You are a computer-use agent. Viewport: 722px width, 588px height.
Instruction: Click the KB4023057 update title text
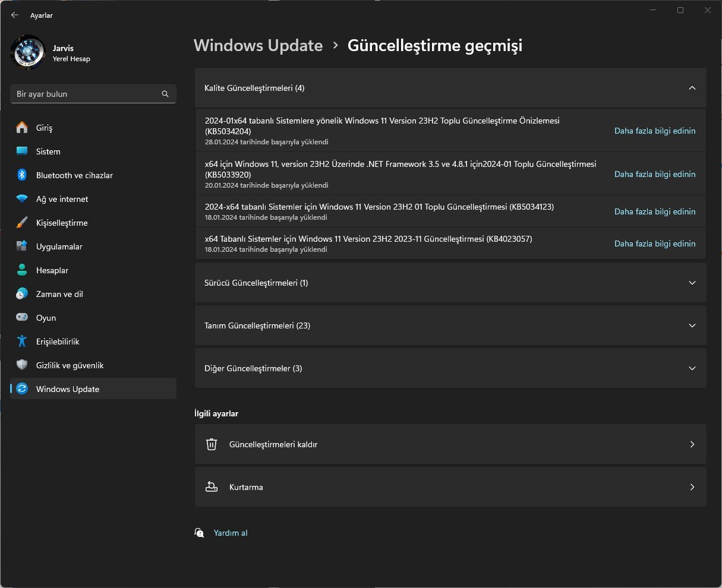[x=368, y=239]
